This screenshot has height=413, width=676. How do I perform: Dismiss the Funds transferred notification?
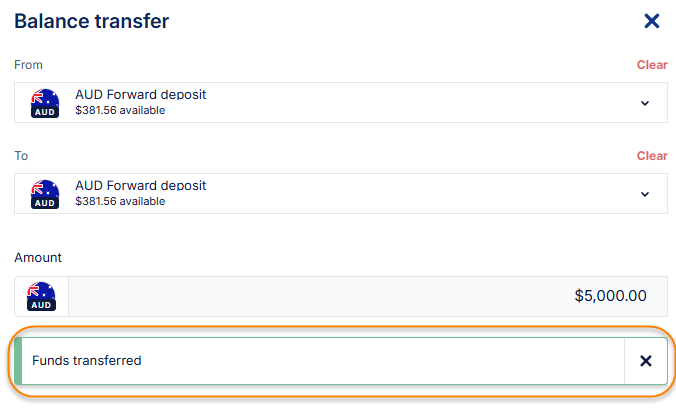point(645,361)
